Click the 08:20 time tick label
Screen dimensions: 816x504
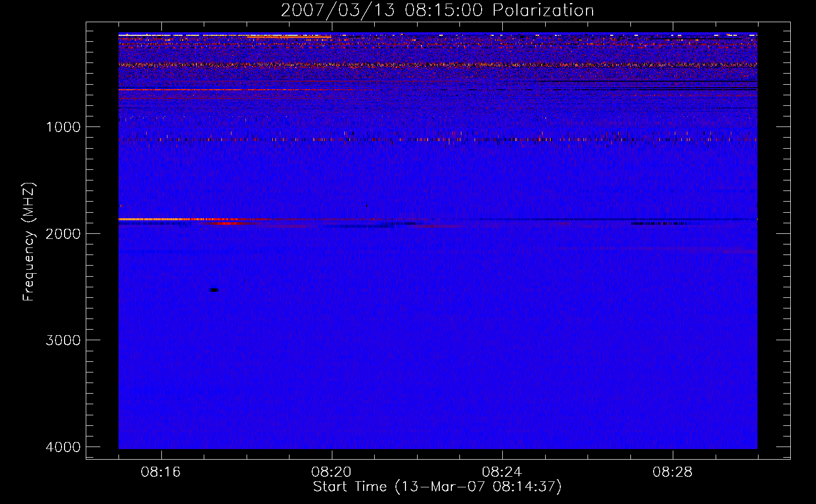pyautogui.click(x=331, y=472)
